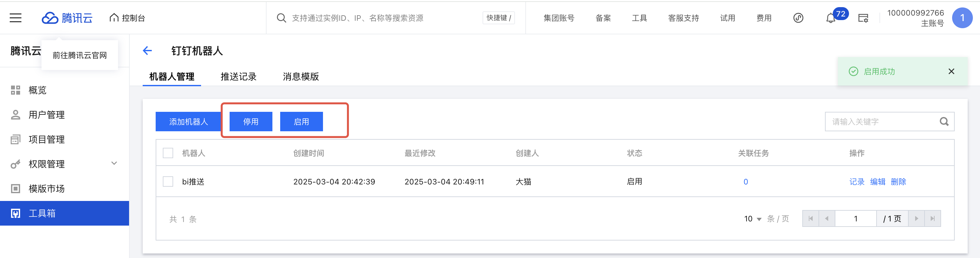The image size is (980, 258).
Task: Check the bi推送 row checkbox
Action: pyautogui.click(x=168, y=181)
